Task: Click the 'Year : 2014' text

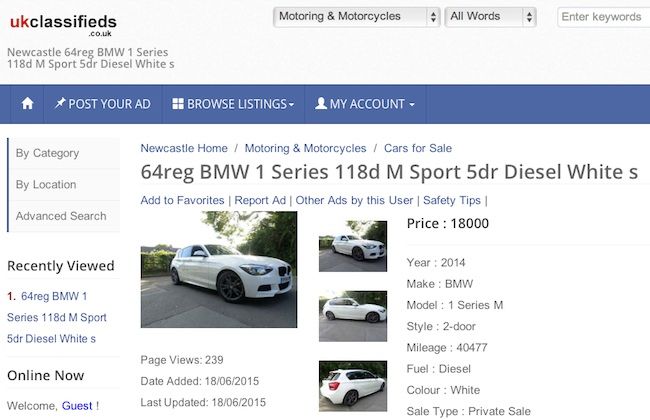Action: (x=436, y=263)
